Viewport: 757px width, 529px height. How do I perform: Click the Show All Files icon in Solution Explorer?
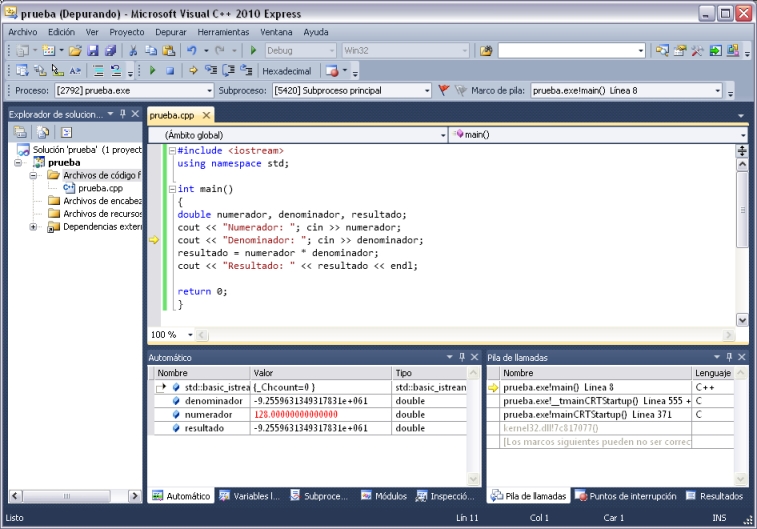point(43,132)
